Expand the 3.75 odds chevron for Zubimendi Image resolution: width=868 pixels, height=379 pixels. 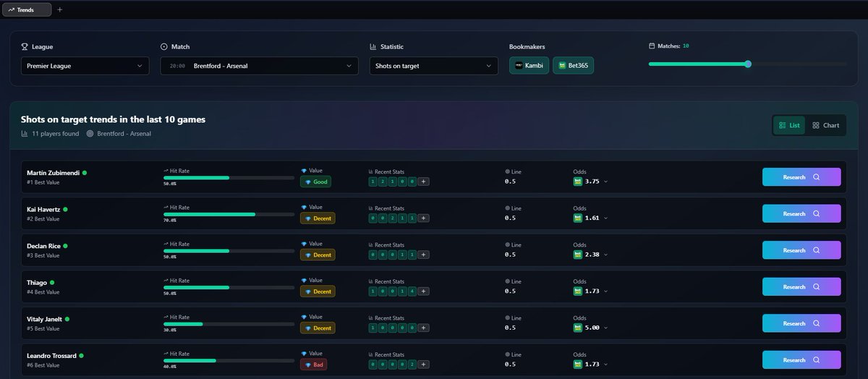click(x=605, y=182)
